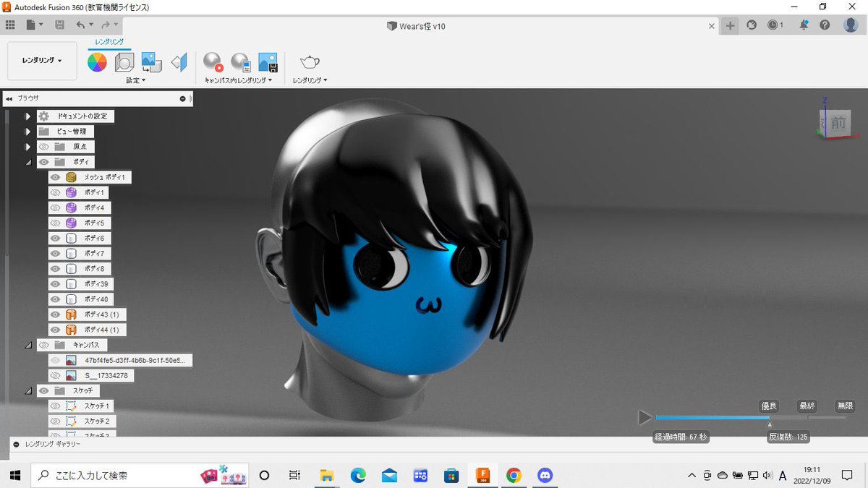Open the Appearance color wheel tool
This screenshot has height=488, width=868.
[x=97, y=62]
